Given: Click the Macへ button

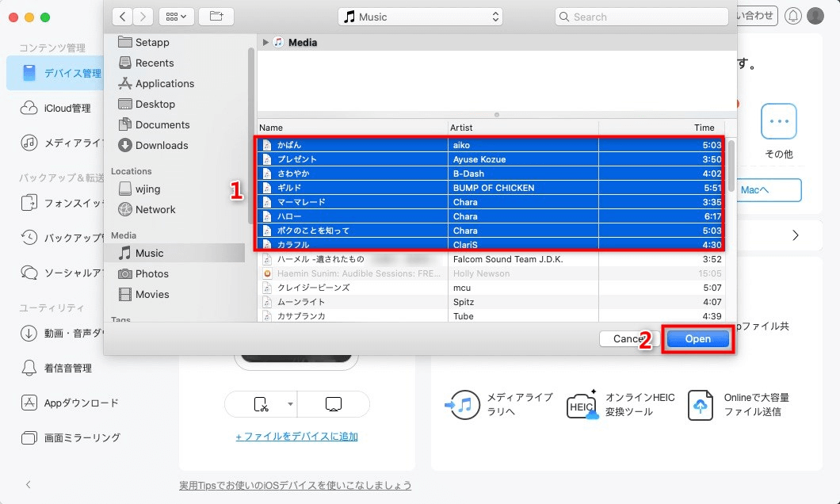Looking at the screenshot, I should click(x=768, y=190).
